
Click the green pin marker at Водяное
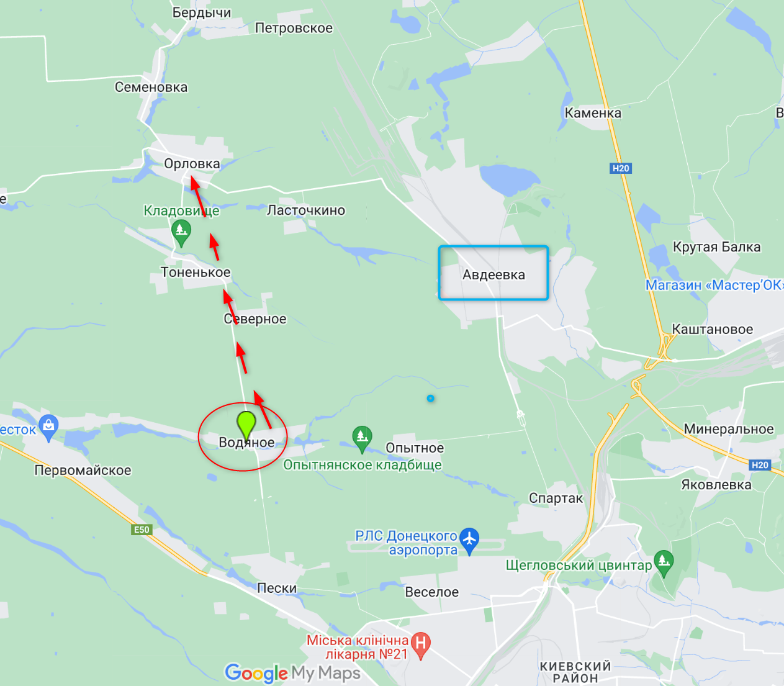click(x=246, y=426)
